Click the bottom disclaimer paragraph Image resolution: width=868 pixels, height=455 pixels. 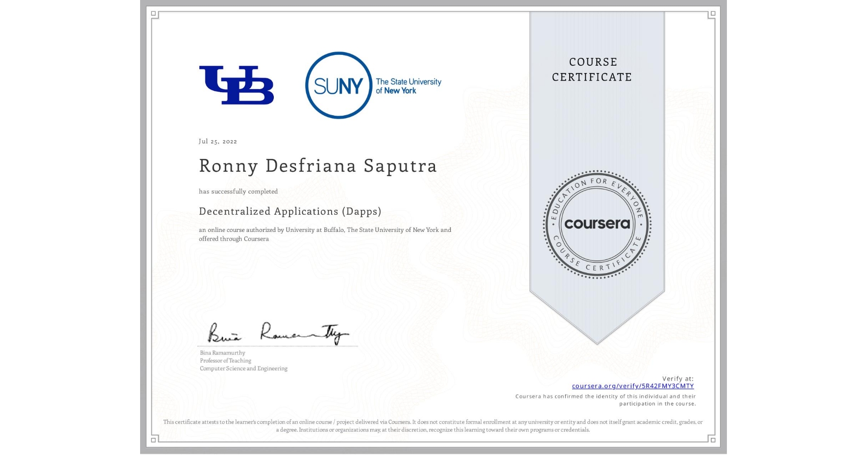[x=433, y=425]
